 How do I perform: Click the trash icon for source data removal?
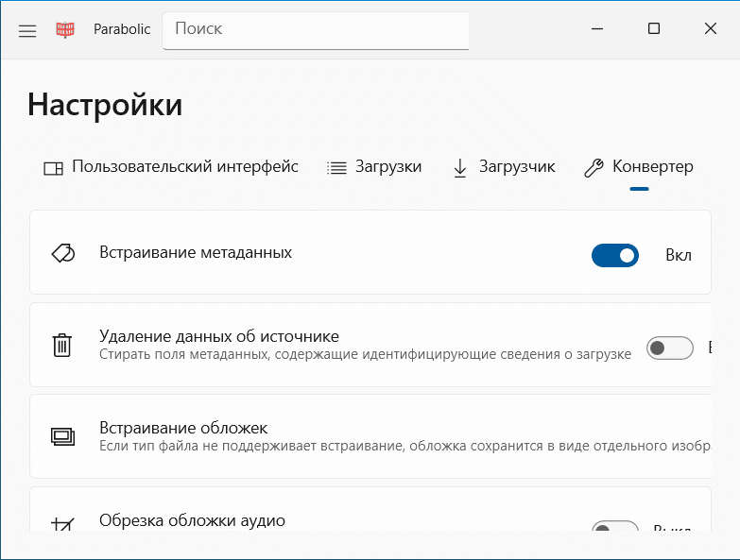(62, 345)
